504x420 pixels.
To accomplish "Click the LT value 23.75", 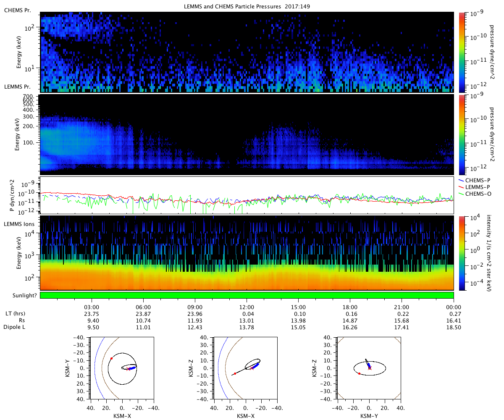I will click(92, 314).
